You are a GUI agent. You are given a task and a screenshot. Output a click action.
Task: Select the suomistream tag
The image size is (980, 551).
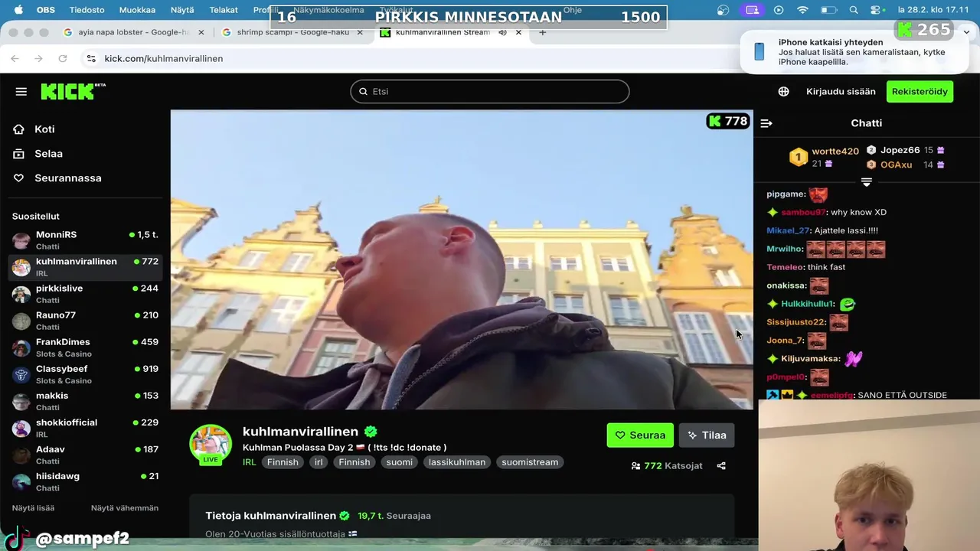coord(530,462)
